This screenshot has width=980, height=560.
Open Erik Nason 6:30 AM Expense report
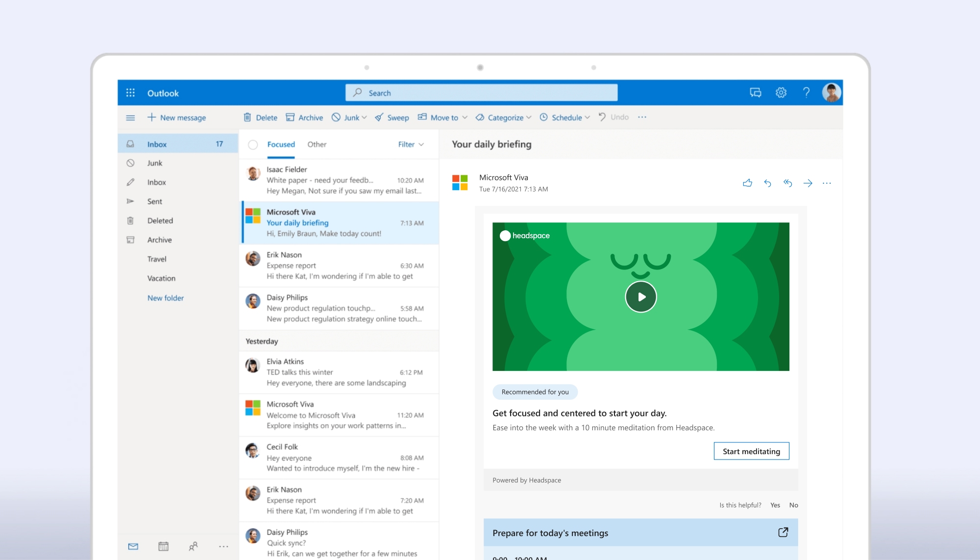[339, 266]
